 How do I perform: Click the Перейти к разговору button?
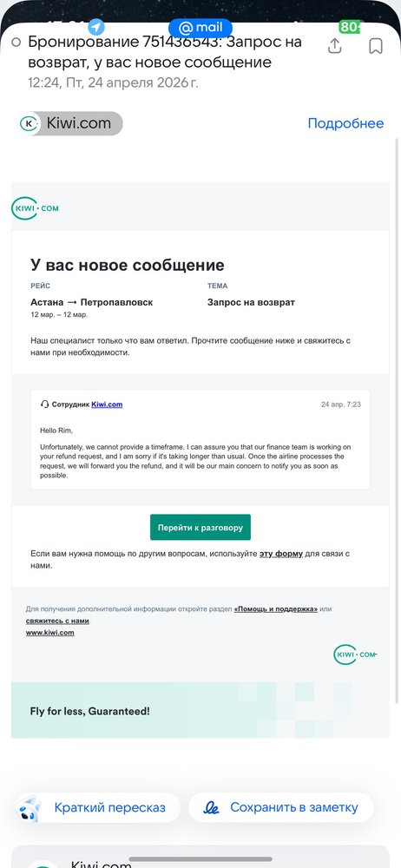[x=200, y=528]
